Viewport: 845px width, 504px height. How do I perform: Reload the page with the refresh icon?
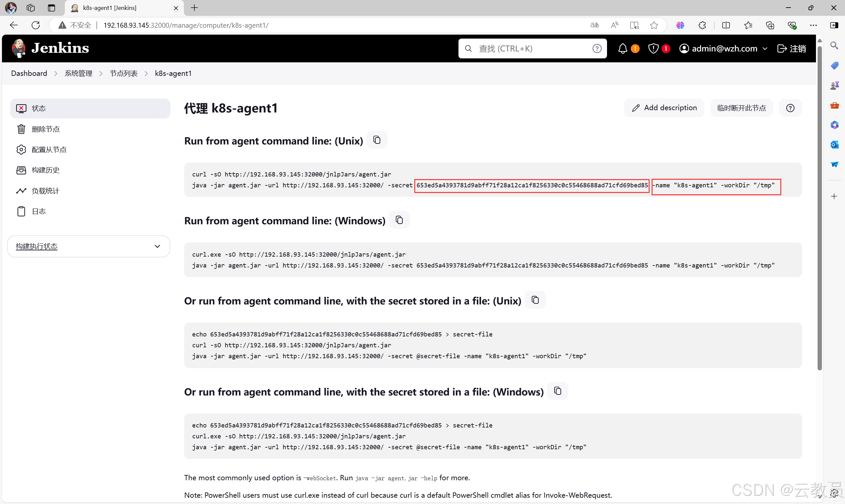point(36,25)
